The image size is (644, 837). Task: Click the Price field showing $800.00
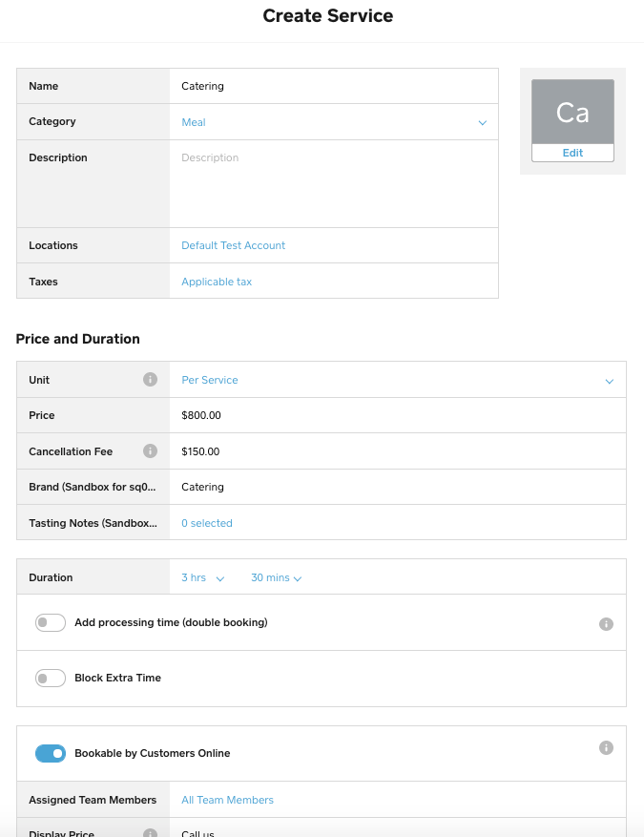click(x=398, y=415)
